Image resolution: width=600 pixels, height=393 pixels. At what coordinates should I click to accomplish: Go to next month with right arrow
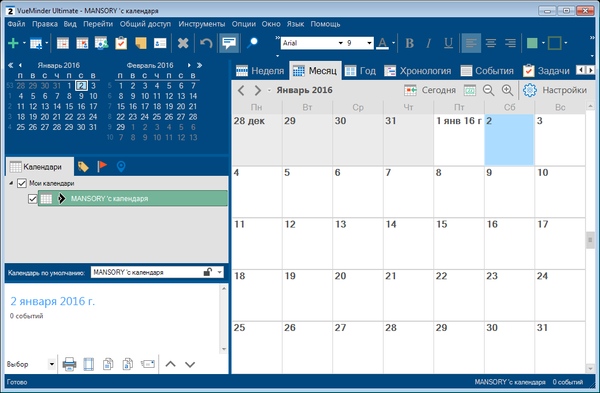[x=258, y=90]
